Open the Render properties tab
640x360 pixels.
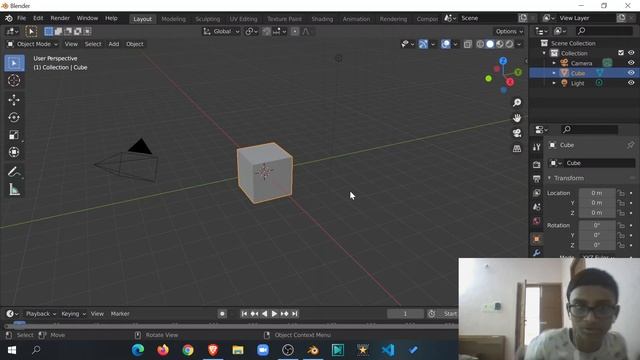click(537, 164)
